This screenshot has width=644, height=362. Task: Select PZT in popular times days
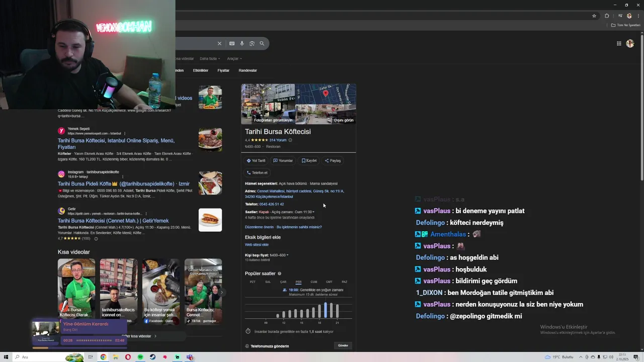click(x=253, y=282)
